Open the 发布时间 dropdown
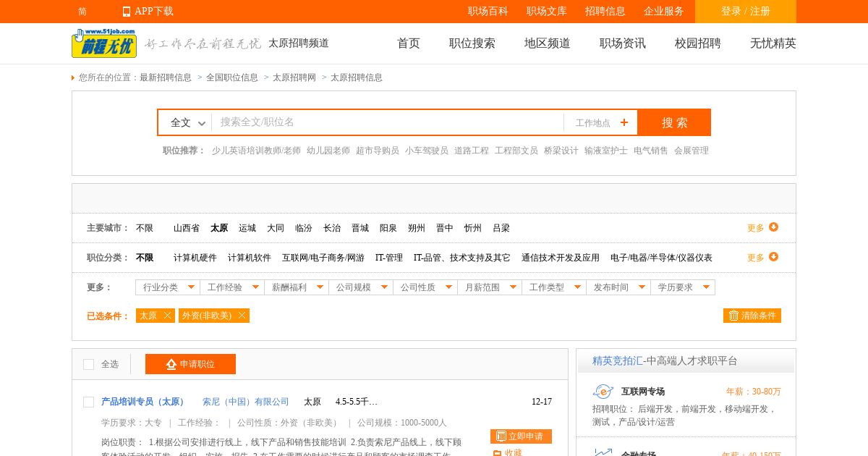This screenshot has height=456, width=868. coord(618,287)
